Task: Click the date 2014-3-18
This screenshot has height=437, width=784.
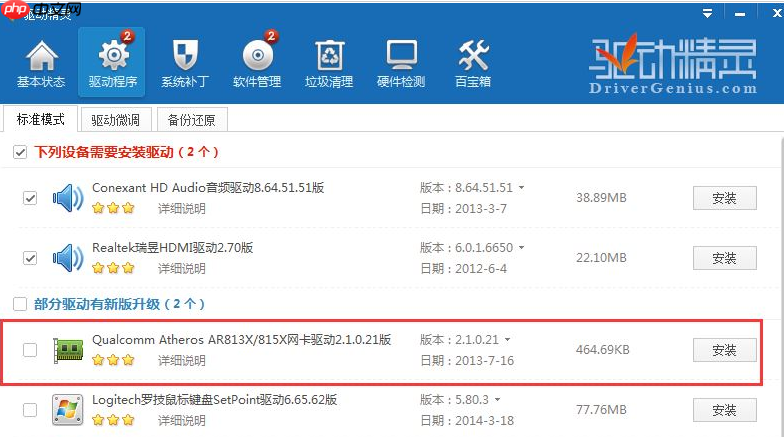Action: [x=484, y=420]
